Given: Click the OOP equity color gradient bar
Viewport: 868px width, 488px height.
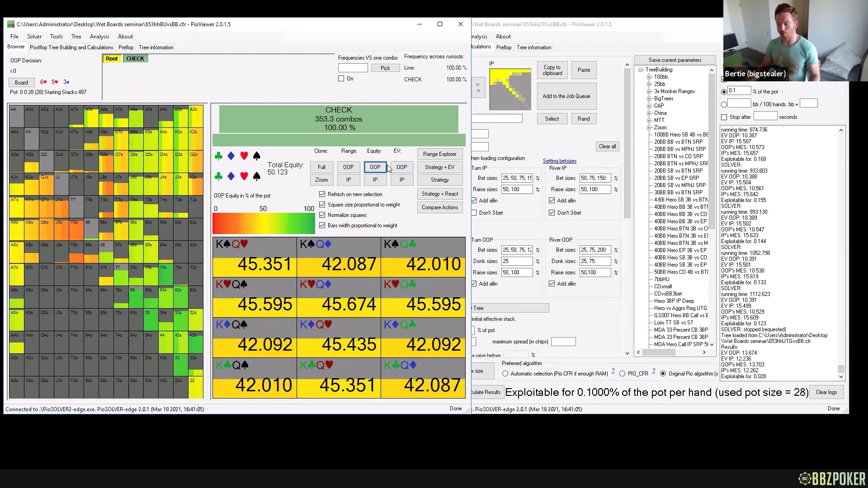Looking at the screenshot, I should 264,224.
